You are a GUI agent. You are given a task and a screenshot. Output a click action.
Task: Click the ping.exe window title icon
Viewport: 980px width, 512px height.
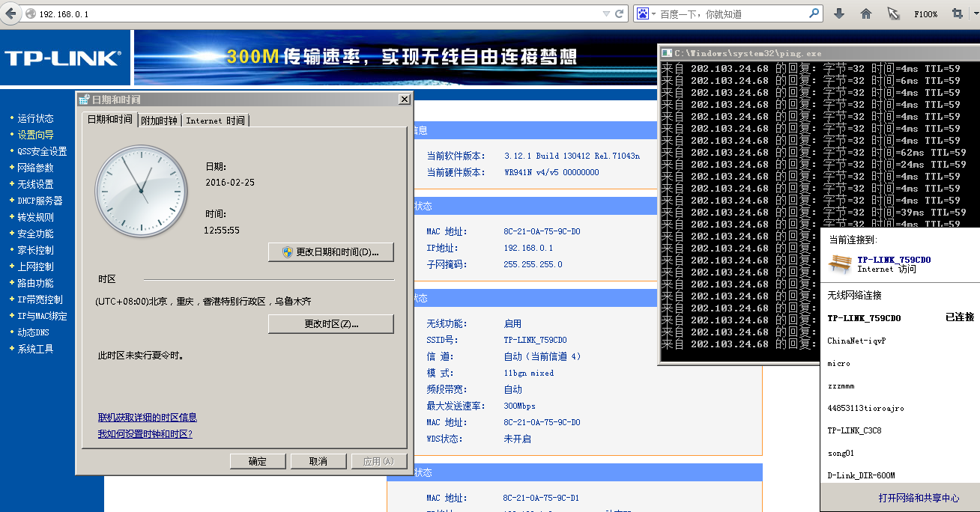pos(667,53)
